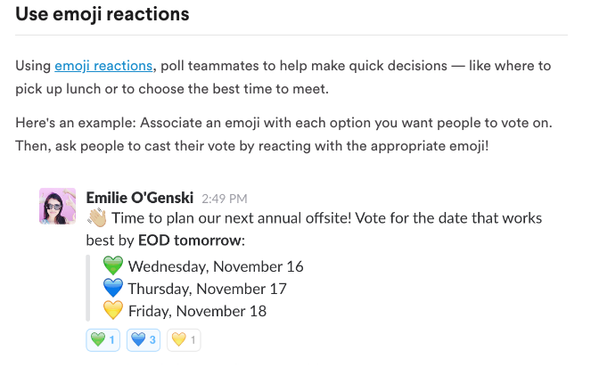Toggle the green heart reaction

tap(103, 340)
